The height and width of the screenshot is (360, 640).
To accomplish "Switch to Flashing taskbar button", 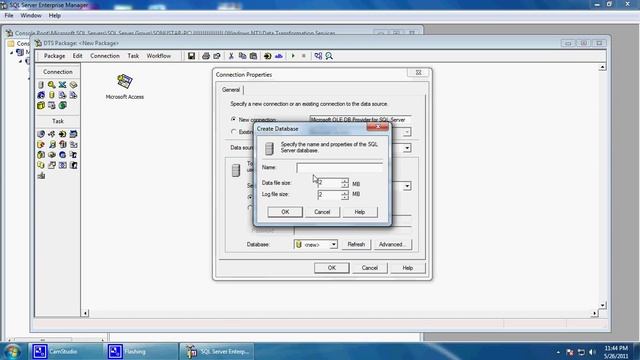I will coord(141,351).
